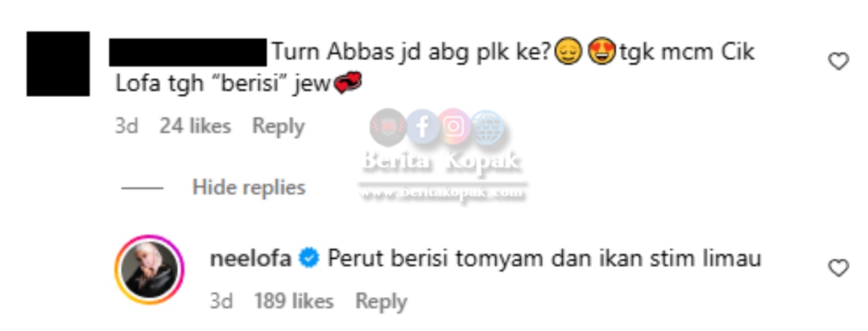The height and width of the screenshot is (331, 868).
Task: Open neelofa's profile picture with story ring
Action: click(x=150, y=270)
